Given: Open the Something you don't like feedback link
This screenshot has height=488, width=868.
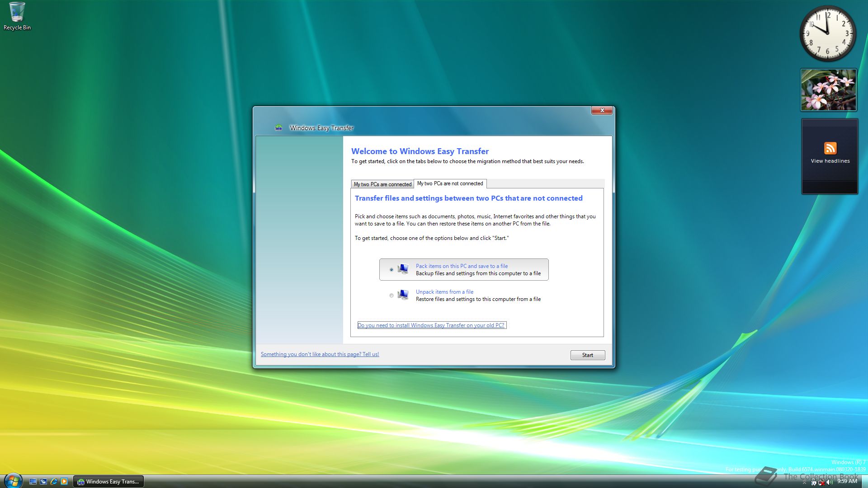Looking at the screenshot, I should pos(320,354).
